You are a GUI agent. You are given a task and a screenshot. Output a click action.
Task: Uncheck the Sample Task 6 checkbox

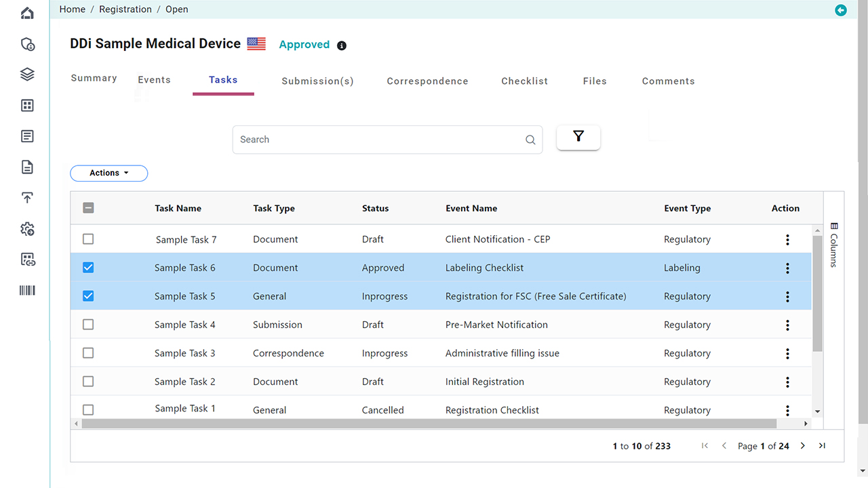click(x=88, y=268)
